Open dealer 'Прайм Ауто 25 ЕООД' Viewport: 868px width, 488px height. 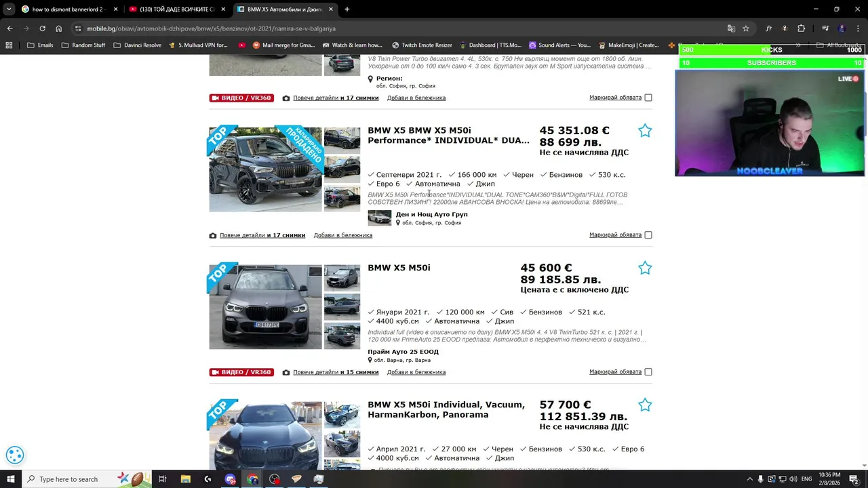403,352
